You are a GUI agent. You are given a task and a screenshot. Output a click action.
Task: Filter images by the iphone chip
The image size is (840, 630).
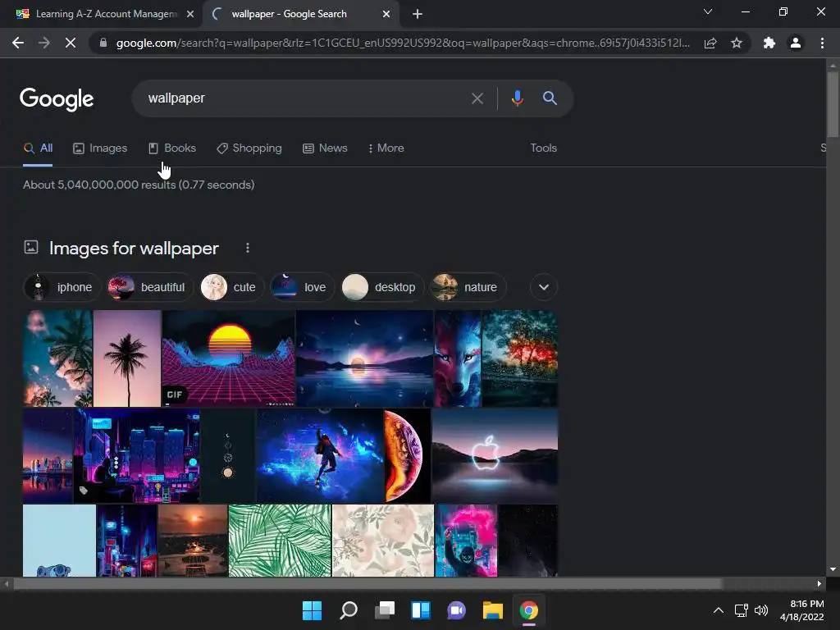click(62, 287)
